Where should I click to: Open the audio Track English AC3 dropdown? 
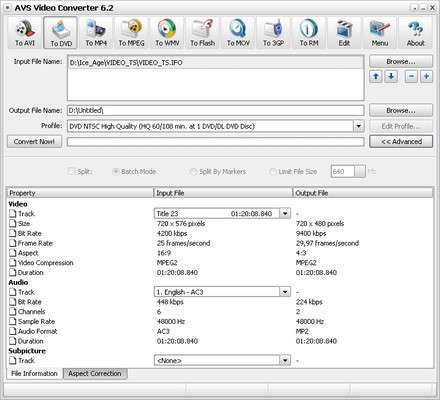click(285, 292)
